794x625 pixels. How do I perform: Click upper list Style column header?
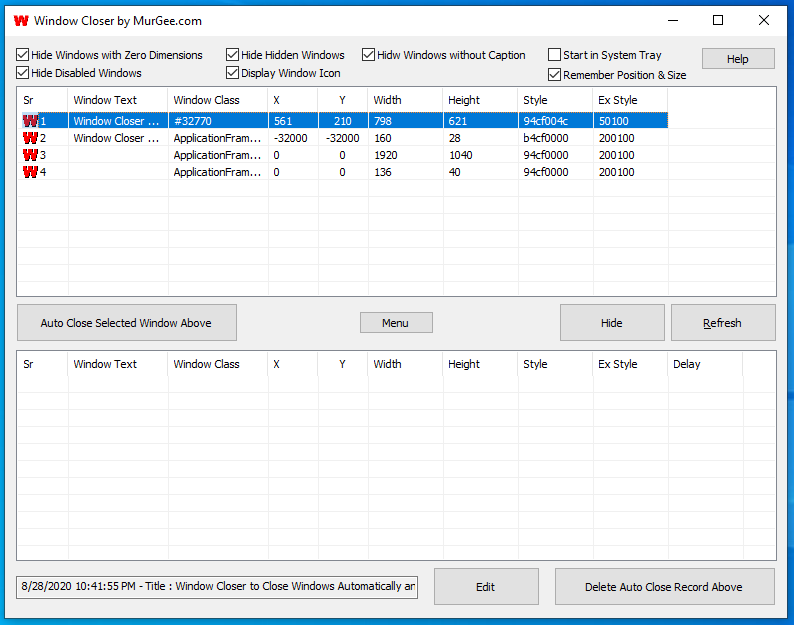click(555, 100)
